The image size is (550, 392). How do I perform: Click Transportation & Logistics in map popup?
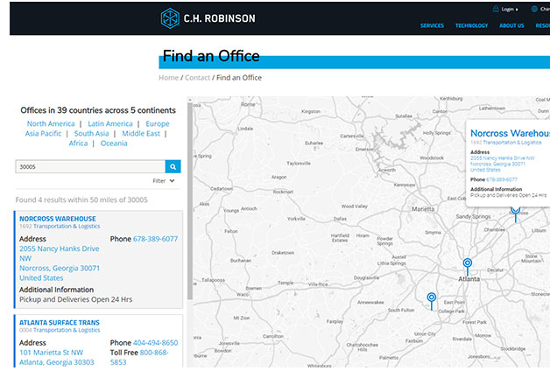[x=512, y=143]
